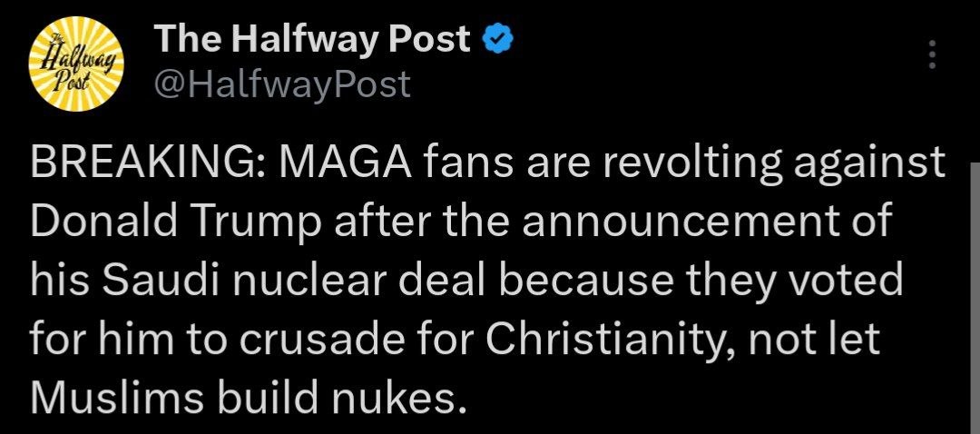Open The Halfway Post profile avatar
The width and height of the screenshot is (980, 434).
click(77, 64)
